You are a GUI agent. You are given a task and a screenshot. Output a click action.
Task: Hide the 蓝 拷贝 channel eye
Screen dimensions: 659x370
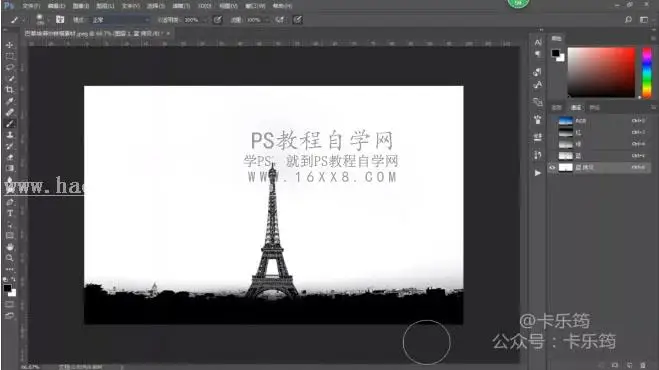click(552, 167)
